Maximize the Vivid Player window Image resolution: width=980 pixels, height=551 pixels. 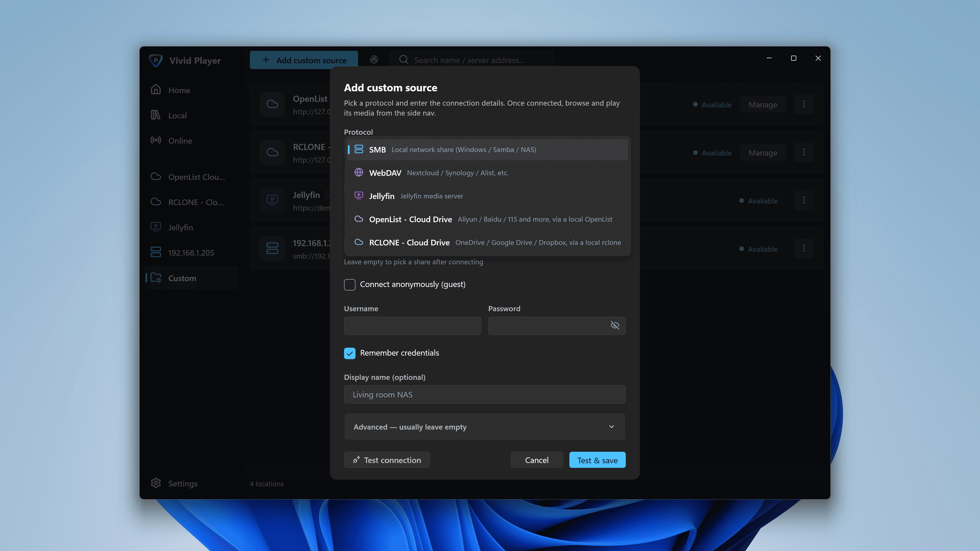[x=794, y=58]
